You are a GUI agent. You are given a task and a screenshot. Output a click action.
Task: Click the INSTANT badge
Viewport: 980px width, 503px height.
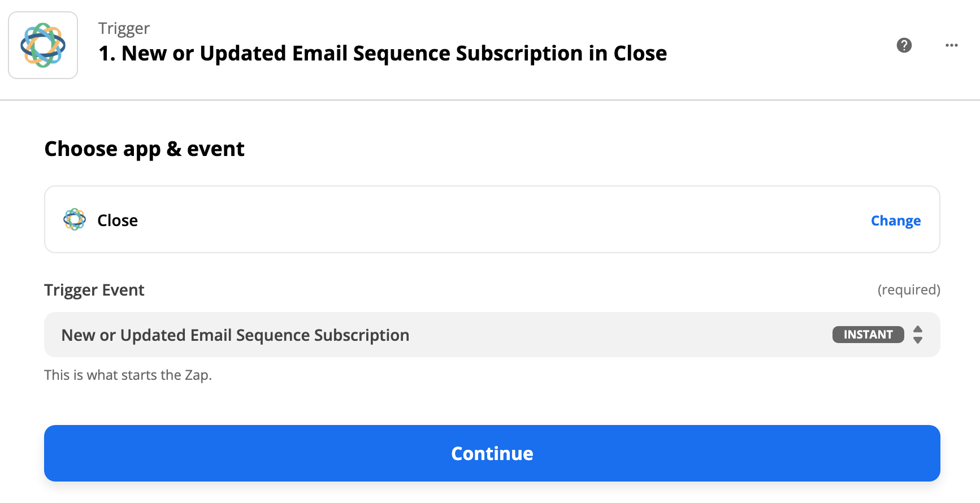pyautogui.click(x=868, y=335)
